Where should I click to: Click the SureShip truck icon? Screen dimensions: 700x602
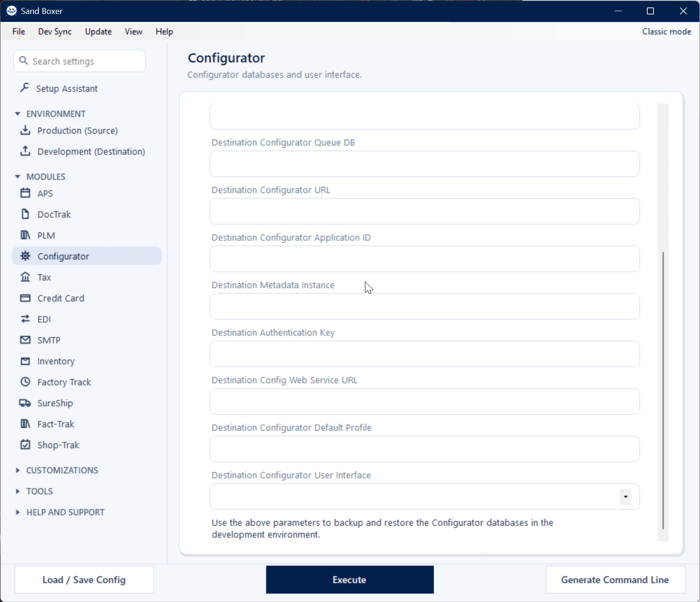25,403
